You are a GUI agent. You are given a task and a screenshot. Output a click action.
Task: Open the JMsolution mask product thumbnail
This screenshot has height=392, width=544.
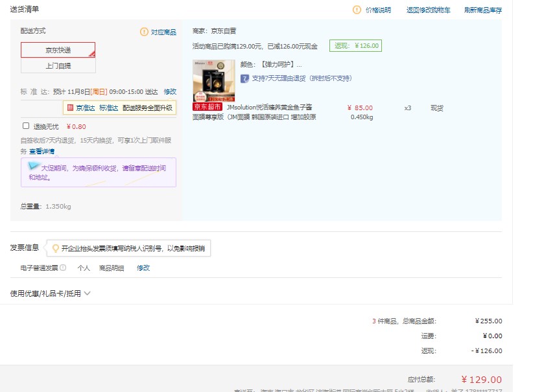214,80
